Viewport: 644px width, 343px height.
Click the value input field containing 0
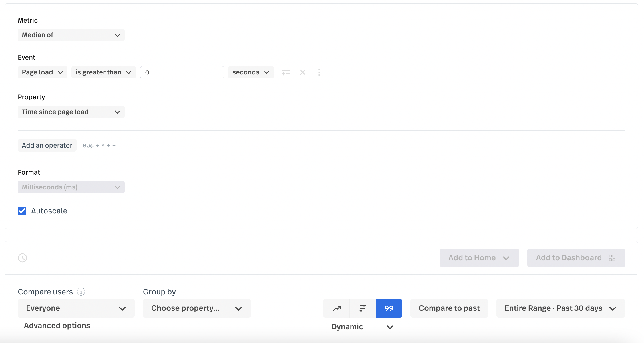click(x=182, y=72)
